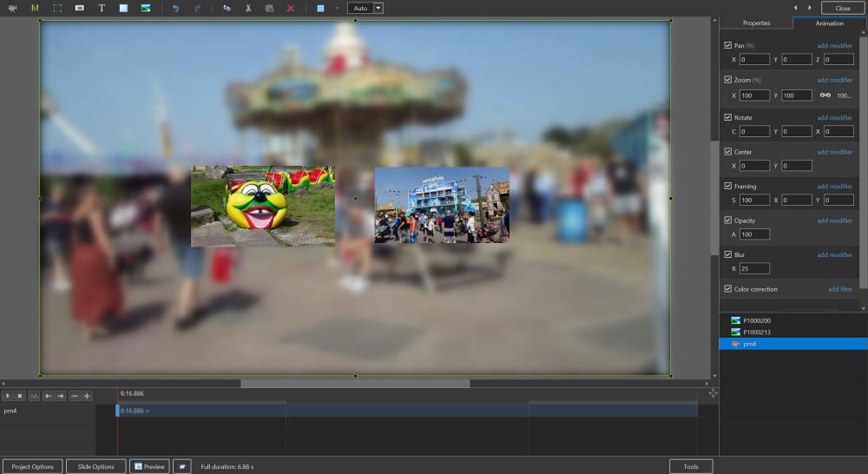Add a text object with the T tool
The height and width of the screenshot is (474, 868).
(x=102, y=8)
